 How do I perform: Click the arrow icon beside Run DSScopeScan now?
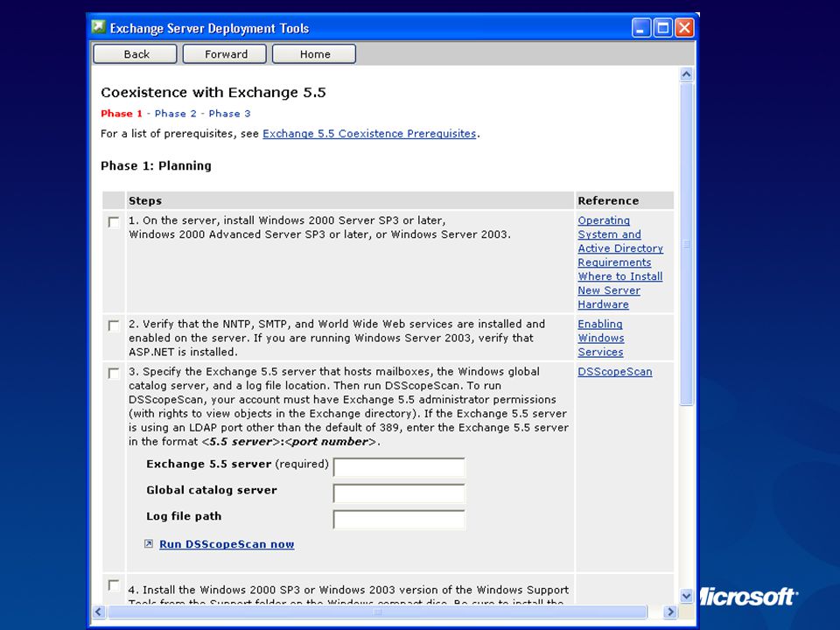(149, 543)
